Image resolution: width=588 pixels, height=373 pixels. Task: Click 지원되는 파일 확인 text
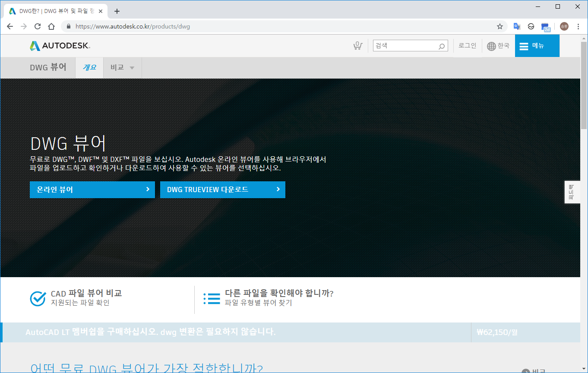[x=80, y=303]
